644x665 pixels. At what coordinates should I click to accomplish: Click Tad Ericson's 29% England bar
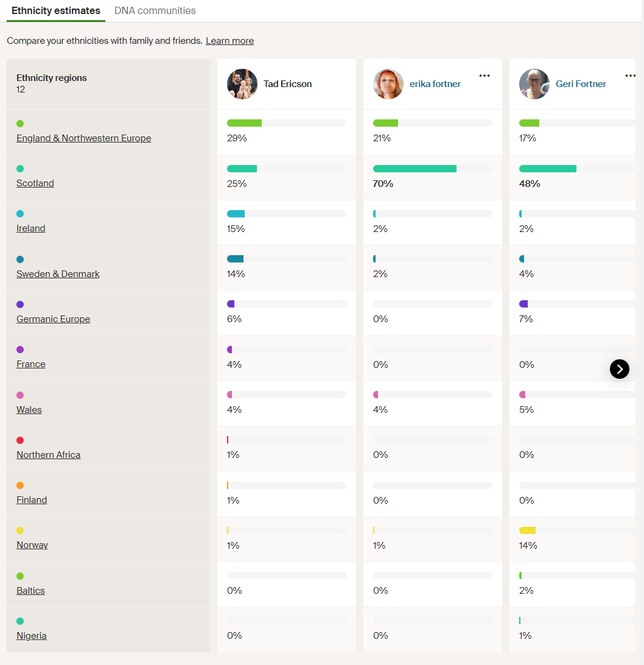tap(245, 123)
